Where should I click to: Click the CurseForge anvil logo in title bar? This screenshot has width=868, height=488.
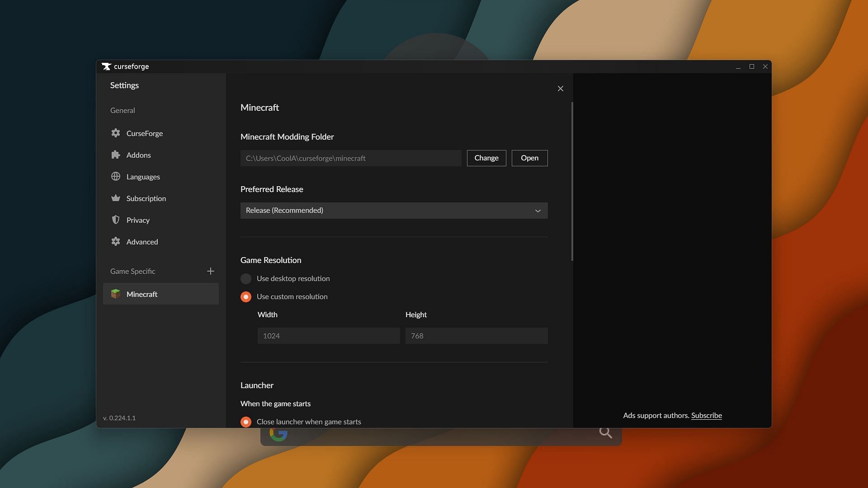(106, 66)
